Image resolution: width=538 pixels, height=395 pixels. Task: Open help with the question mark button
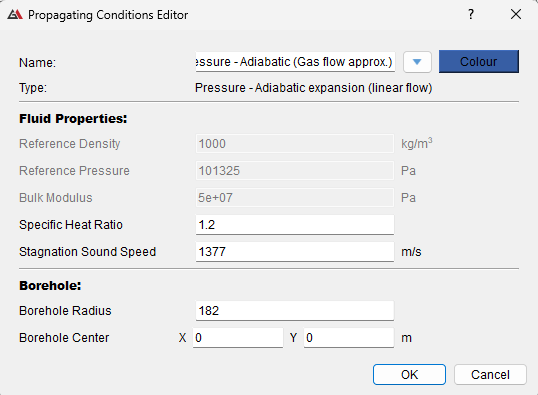471,14
